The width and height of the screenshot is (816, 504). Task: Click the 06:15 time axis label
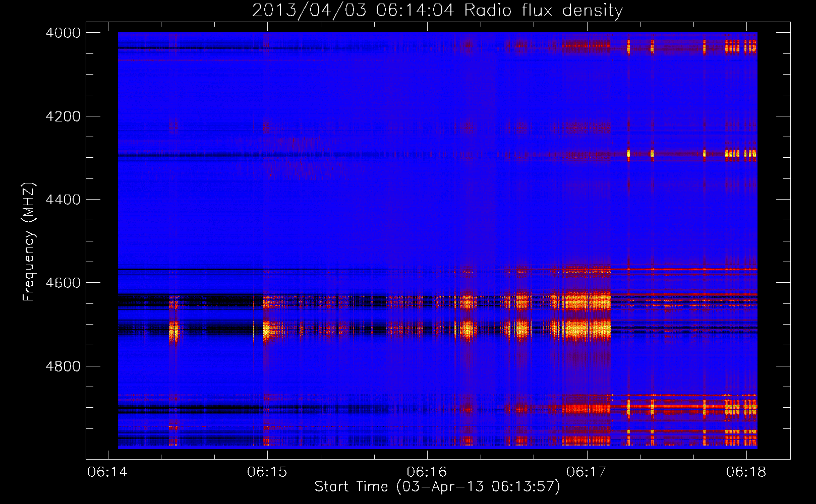pos(267,472)
